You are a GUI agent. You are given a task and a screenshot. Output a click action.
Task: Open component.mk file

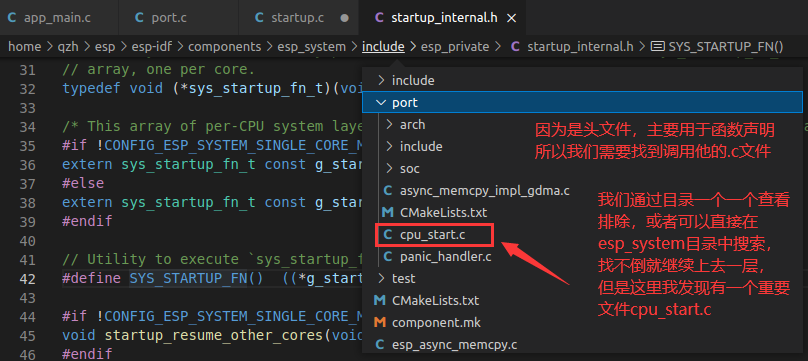coord(436,322)
